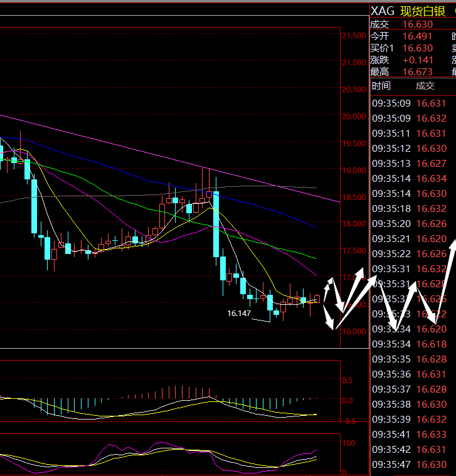Click the 16.147 low-price marker on the chart

pos(239,314)
